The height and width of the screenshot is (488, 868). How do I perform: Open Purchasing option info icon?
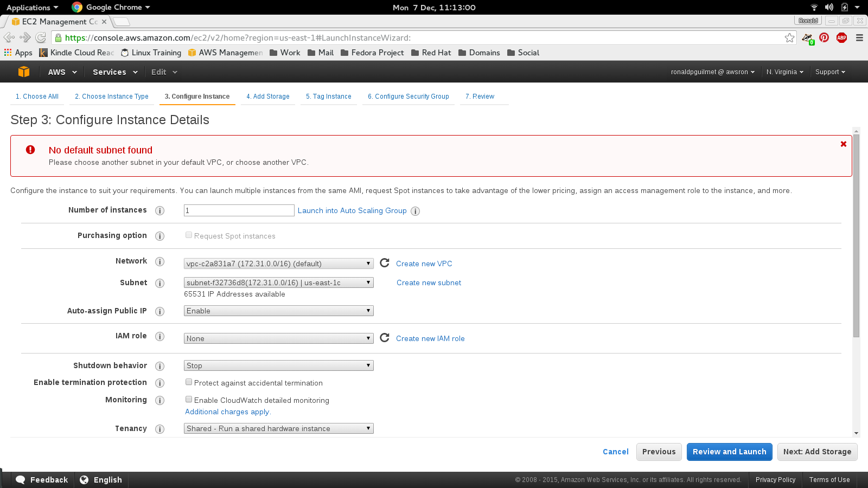click(x=159, y=236)
